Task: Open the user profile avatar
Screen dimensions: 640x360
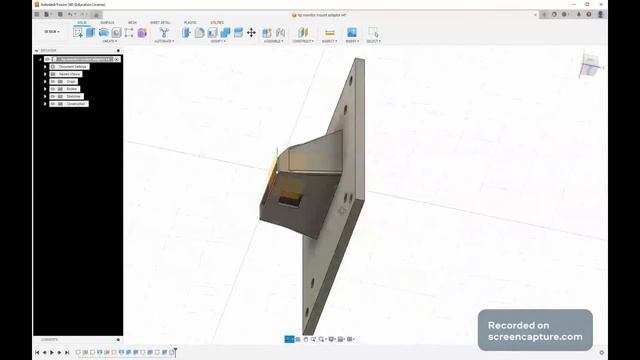Action: 600,14
